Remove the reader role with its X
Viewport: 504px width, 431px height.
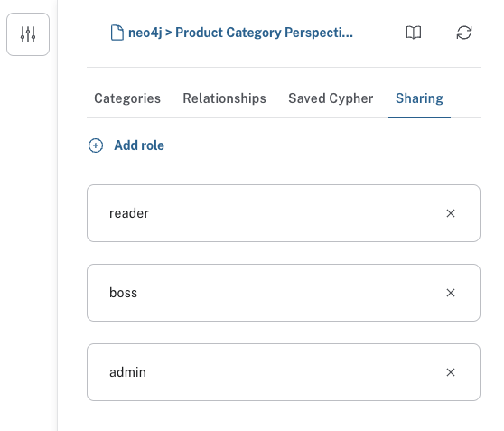(451, 213)
